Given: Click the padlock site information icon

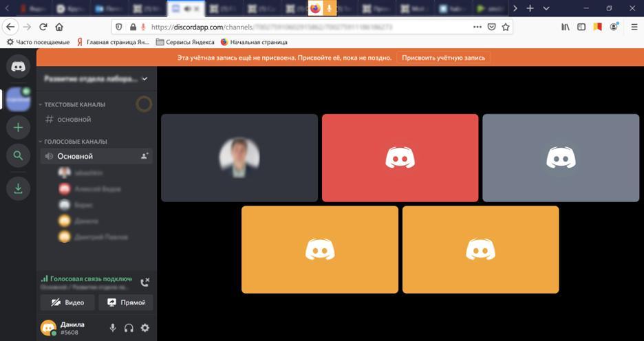Looking at the screenshot, I should tap(133, 27).
